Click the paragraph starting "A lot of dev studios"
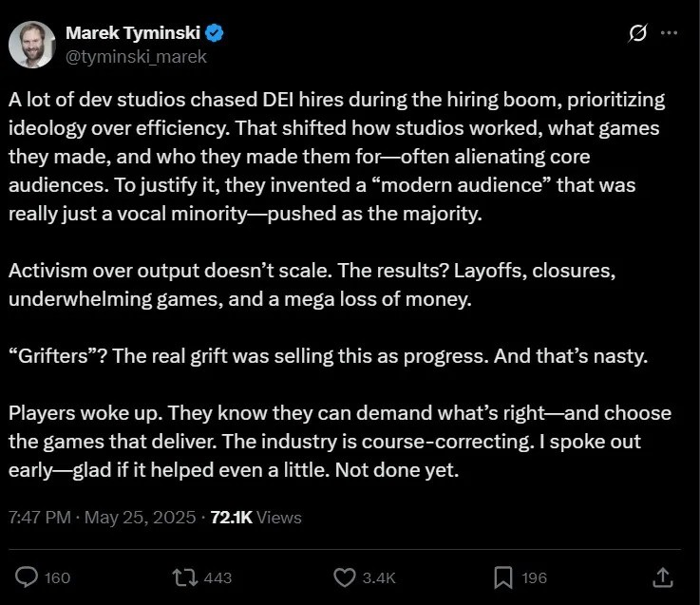This screenshot has width=700, height=605. (337, 157)
